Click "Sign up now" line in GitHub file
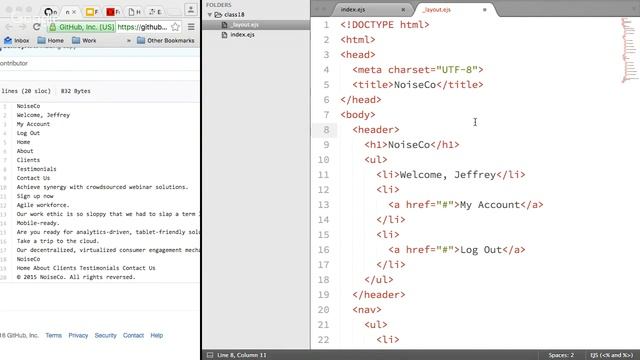Viewport: 640px width, 360px height. click(35, 196)
